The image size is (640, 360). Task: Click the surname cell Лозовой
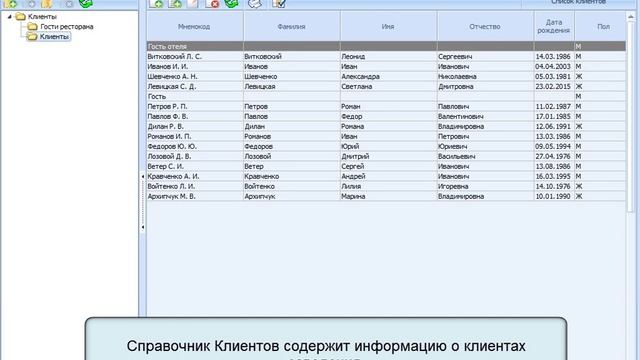pos(291,156)
